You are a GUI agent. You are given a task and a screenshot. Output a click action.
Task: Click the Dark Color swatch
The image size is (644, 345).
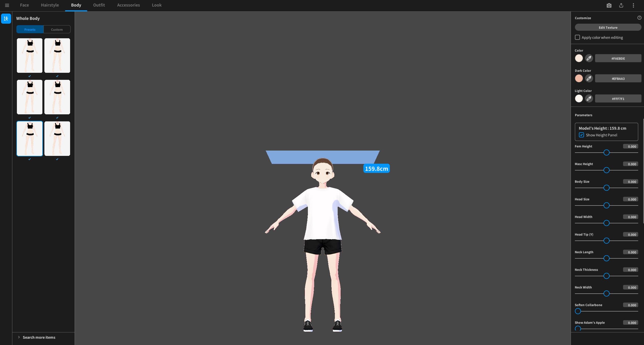pos(579,78)
